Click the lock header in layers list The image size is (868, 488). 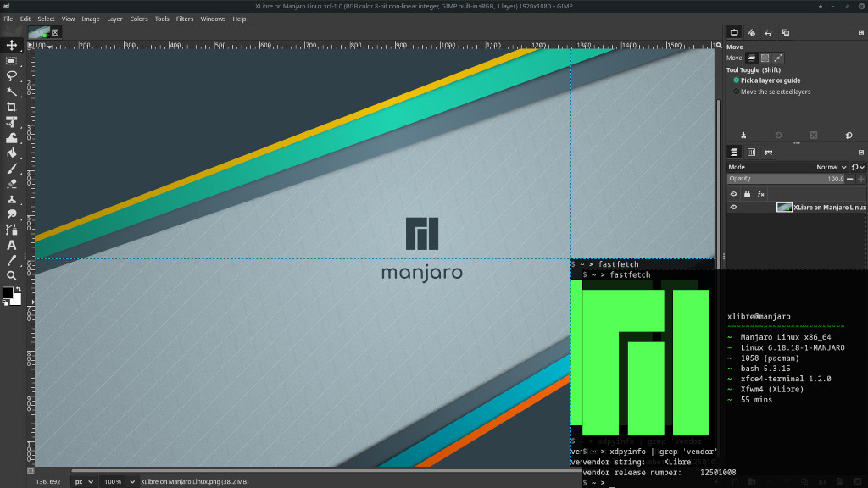point(748,194)
